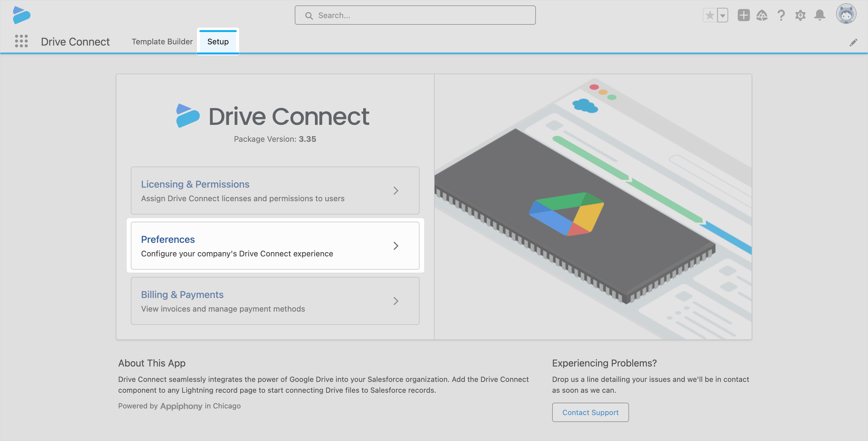Open the App Launcher grid

(x=21, y=41)
